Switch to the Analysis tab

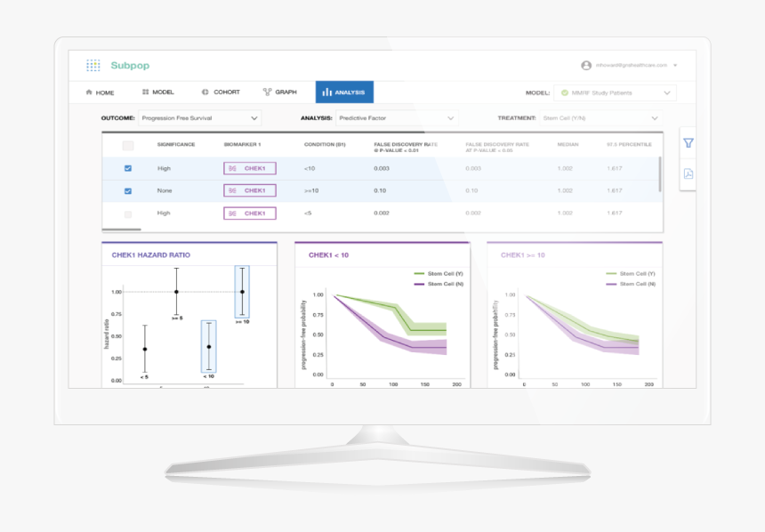[x=344, y=92]
